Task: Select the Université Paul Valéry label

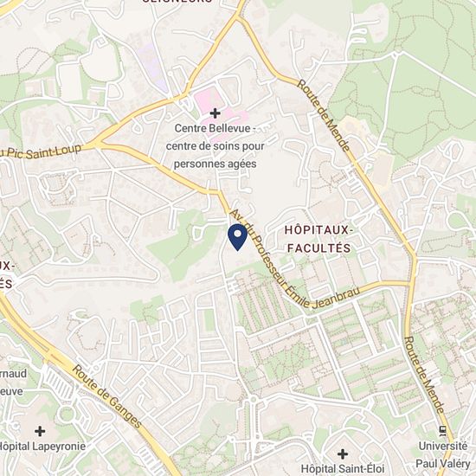Action: point(443,454)
